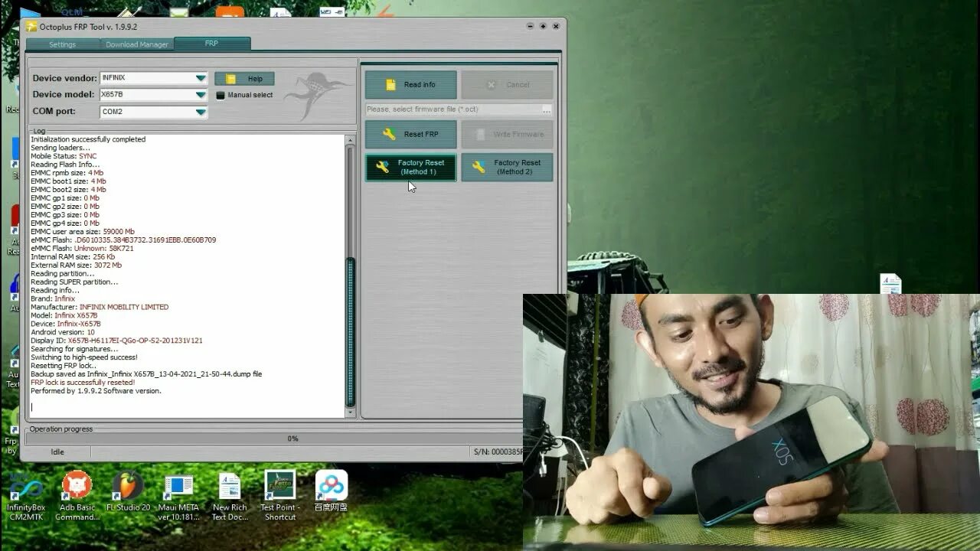980x551 pixels.
Task: Click 'Switching to high-speed success!' log line
Action: click(84, 357)
